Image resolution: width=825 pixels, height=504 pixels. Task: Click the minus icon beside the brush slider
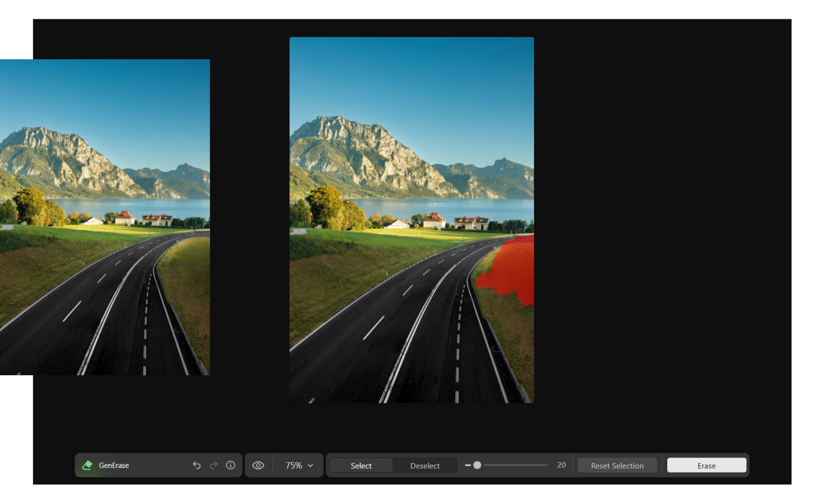click(x=467, y=465)
